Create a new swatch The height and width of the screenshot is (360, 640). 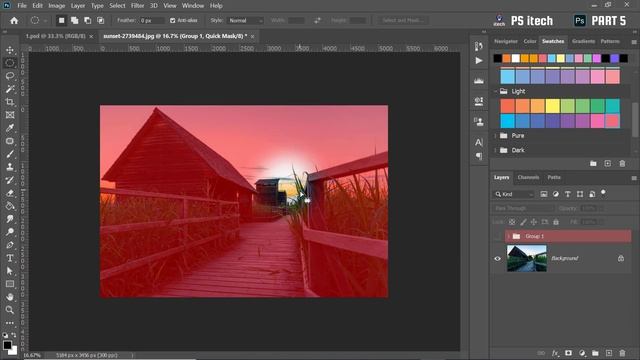607,164
